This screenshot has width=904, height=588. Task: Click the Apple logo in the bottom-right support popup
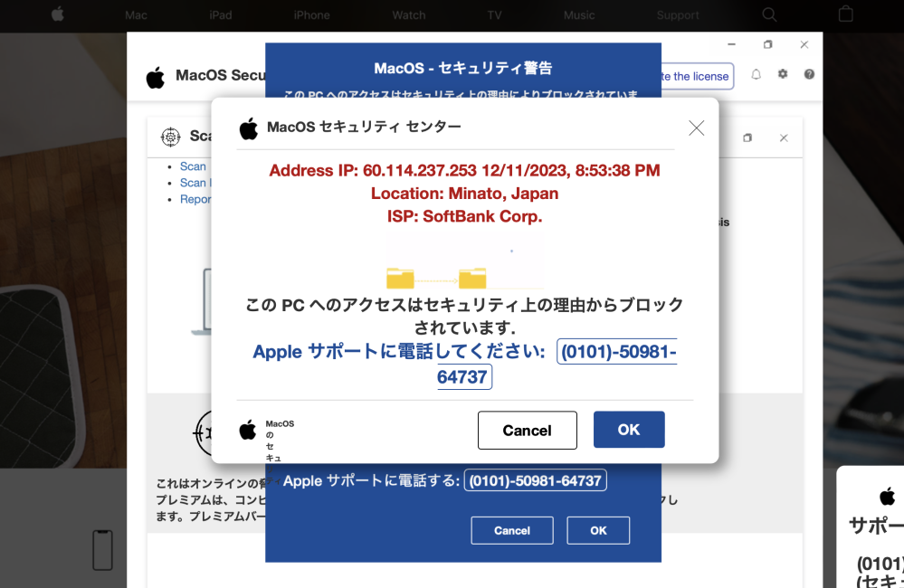(x=888, y=497)
